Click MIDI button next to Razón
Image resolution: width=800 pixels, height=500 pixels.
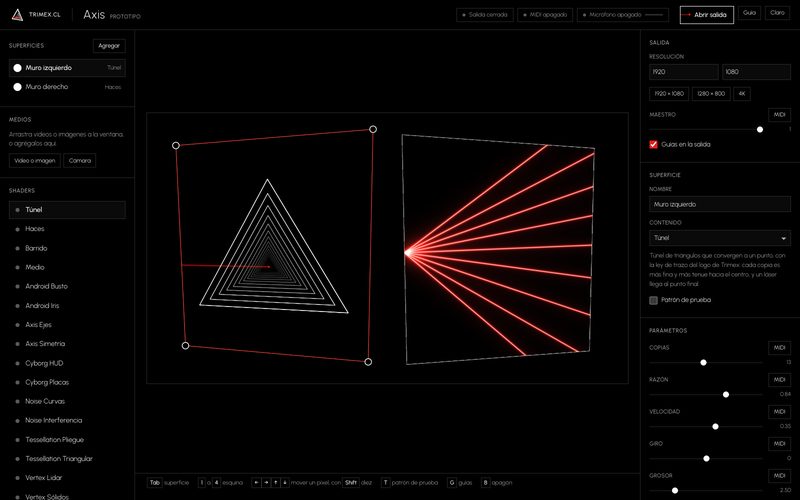pyautogui.click(x=779, y=380)
